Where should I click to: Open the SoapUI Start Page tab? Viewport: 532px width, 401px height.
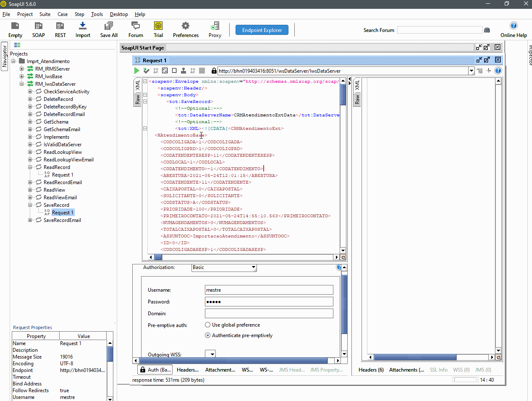click(143, 47)
